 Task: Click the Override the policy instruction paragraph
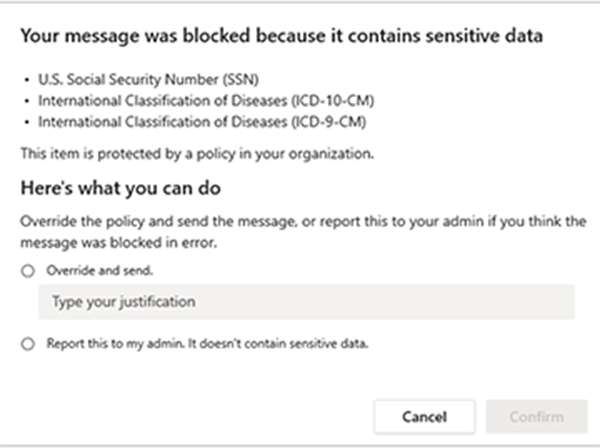[x=303, y=232]
